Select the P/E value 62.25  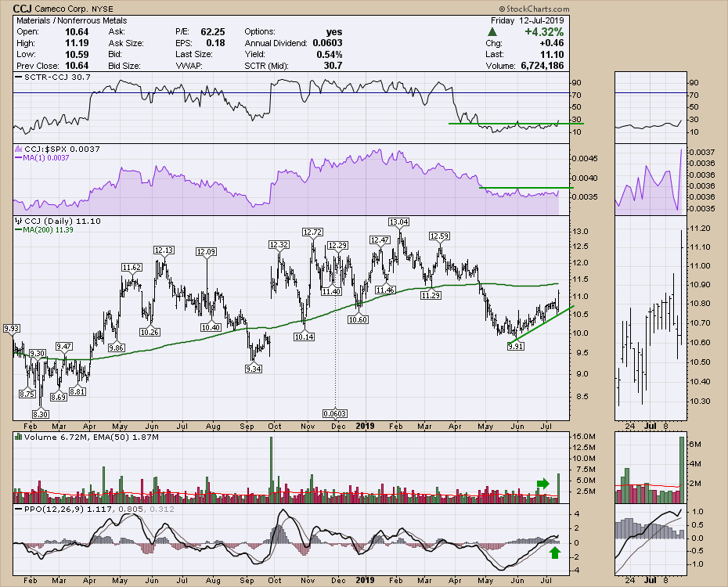213,32
